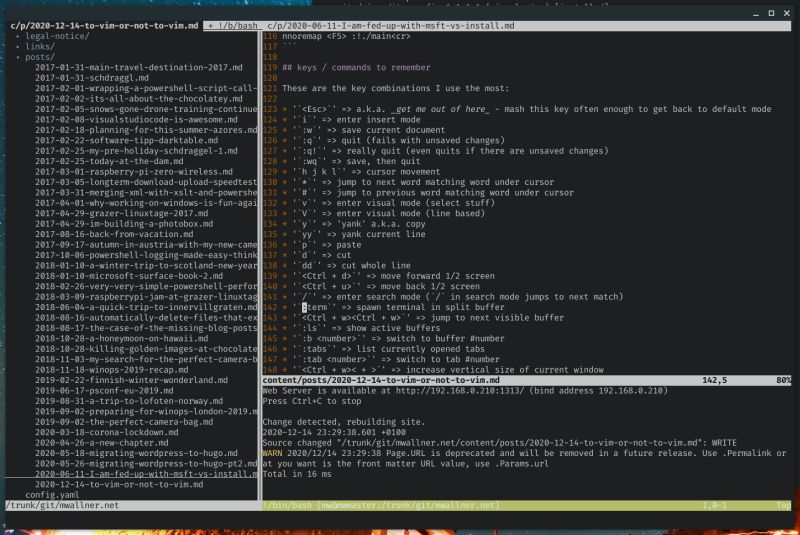Select 2020-12-14-to-vim-or-not-to-vim.md in tree
This screenshot has width=800, height=535.
119,485
